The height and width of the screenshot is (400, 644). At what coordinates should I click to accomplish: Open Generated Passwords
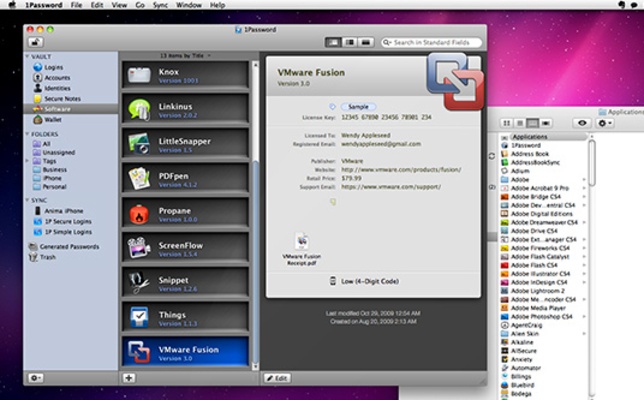pos(64,246)
